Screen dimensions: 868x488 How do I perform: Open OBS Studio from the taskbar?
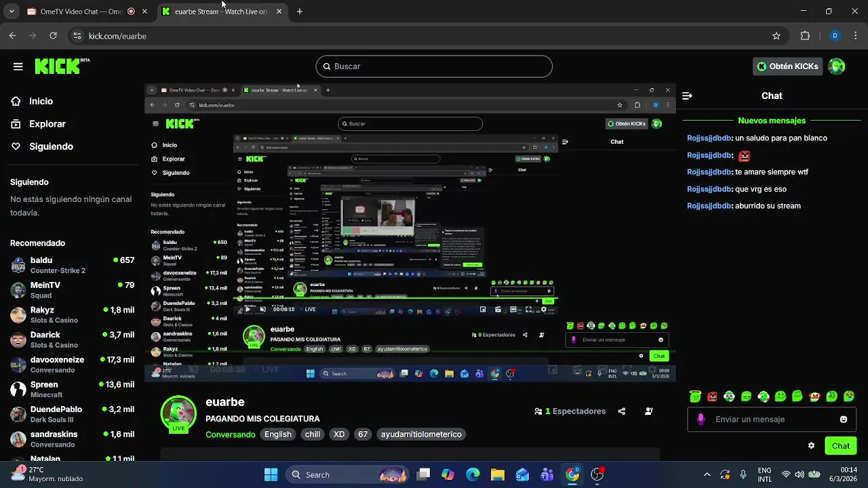pos(597,474)
